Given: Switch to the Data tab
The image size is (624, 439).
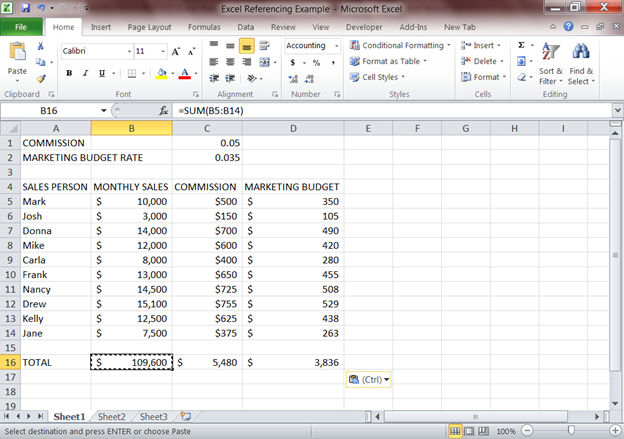Looking at the screenshot, I should click(246, 27).
